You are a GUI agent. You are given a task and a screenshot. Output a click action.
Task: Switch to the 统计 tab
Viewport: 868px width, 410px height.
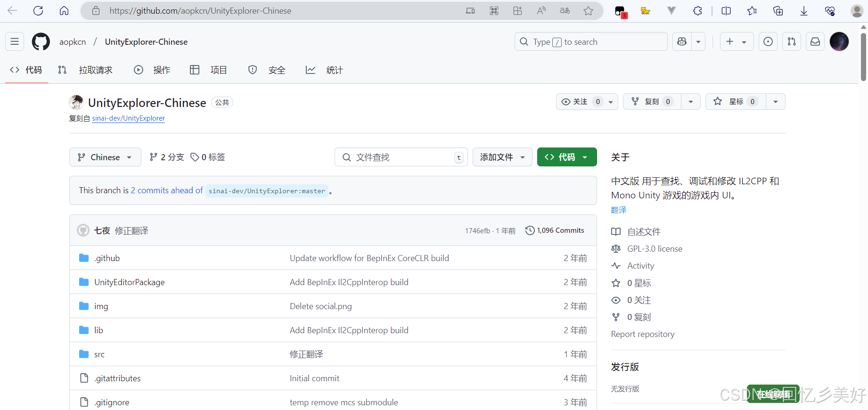(x=325, y=70)
